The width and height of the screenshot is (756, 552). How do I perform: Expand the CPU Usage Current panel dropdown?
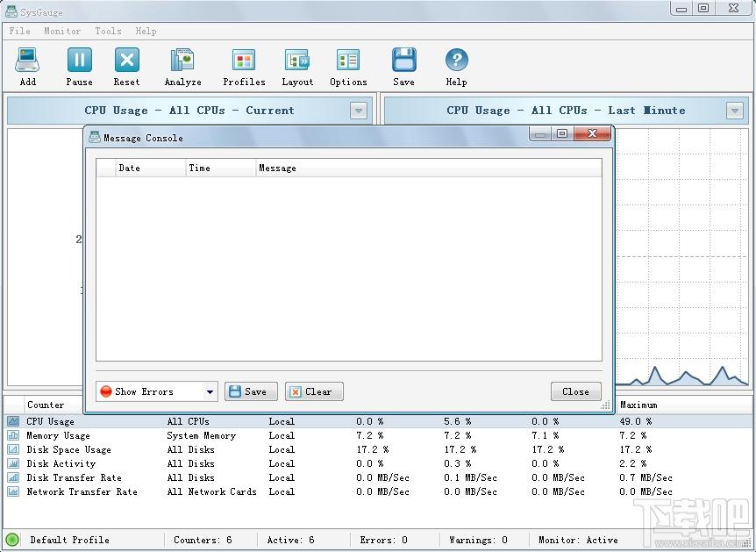[358, 111]
